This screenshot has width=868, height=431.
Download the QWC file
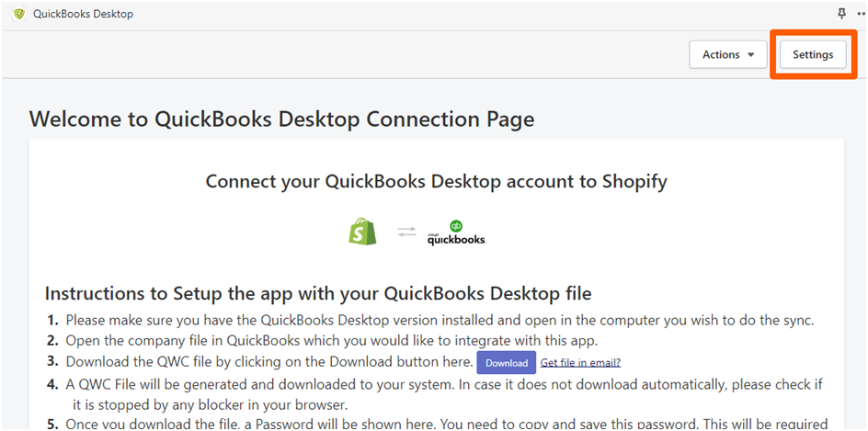(x=507, y=363)
